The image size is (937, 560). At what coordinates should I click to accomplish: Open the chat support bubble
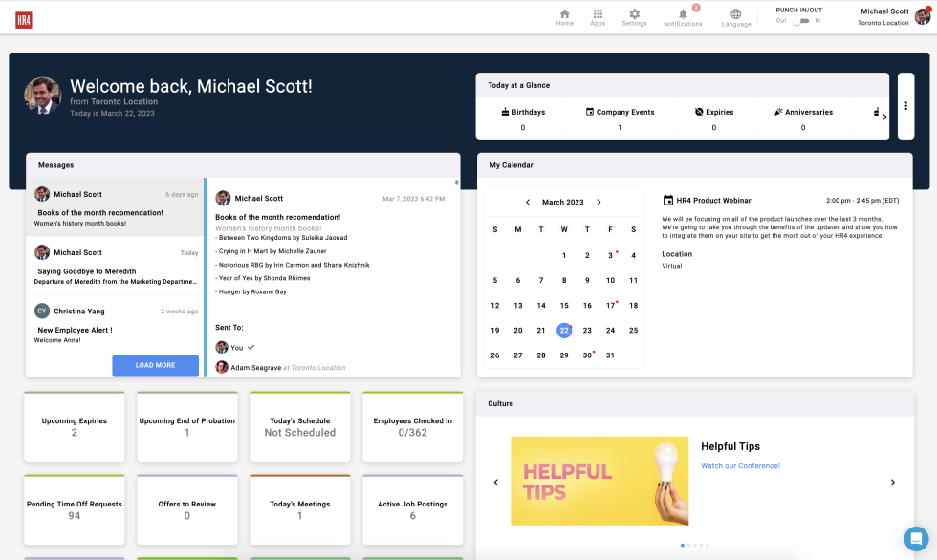point(916,537)
